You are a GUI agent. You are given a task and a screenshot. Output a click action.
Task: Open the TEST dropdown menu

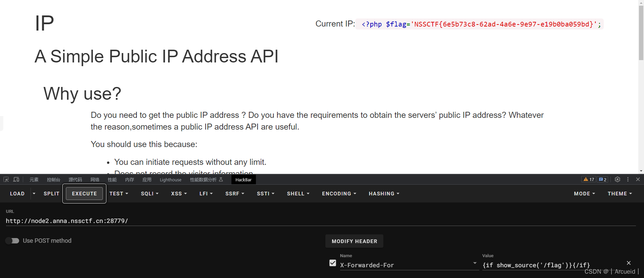click(119, 194)
